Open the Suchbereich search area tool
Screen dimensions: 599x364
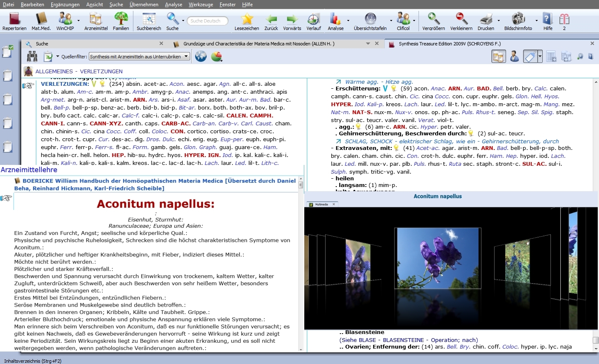click(x=149, y=21)
